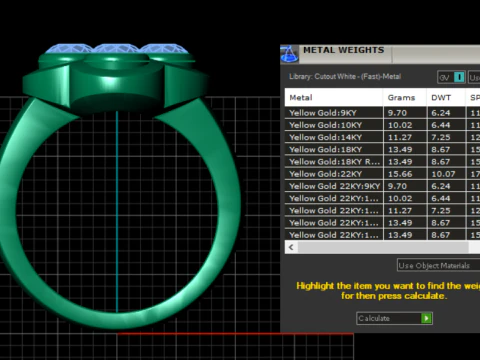Screen dimensions: 480x360
Task: Click DWT 6.44 in Yellow Gold:10KY row
Action: coord(441,125)
